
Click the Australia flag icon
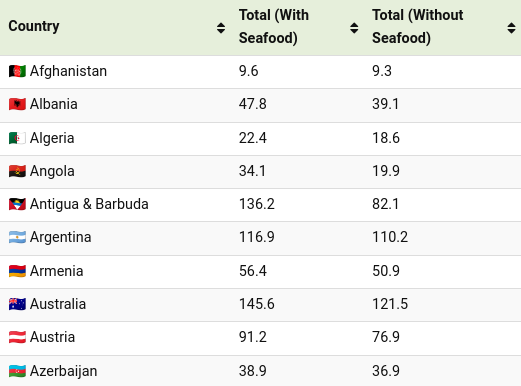coord(17,304)
